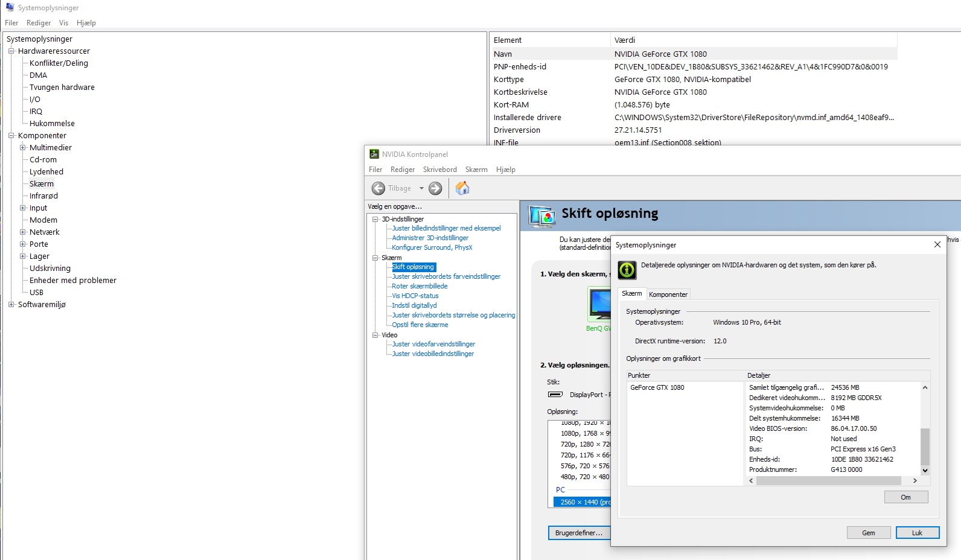Click the forward arrow icon in NVIDIA toolbar

pos(435,188)
